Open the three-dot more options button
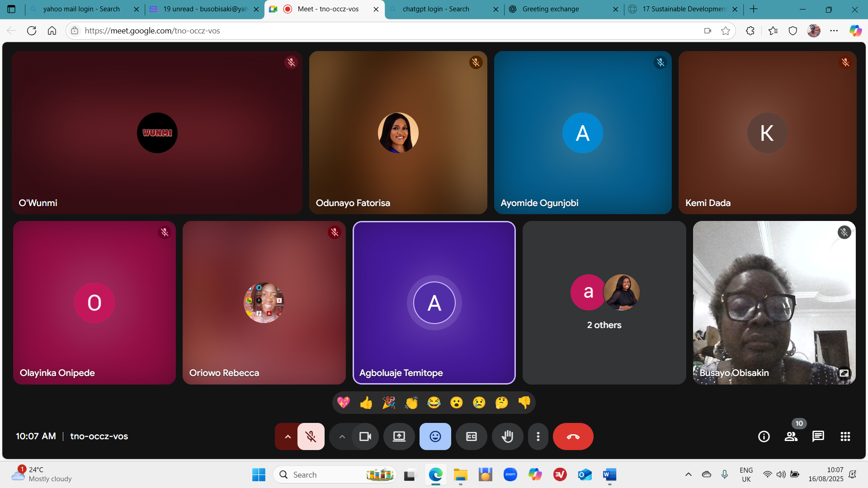 538,436
